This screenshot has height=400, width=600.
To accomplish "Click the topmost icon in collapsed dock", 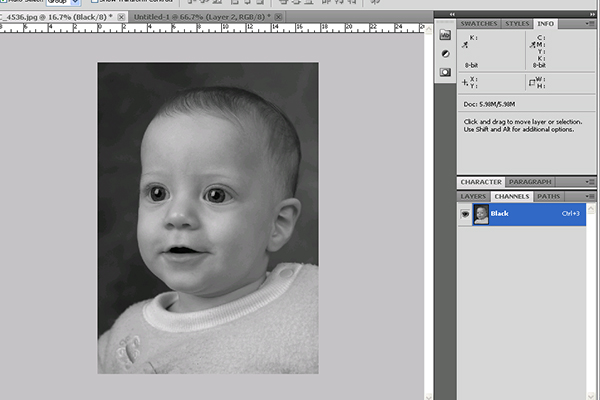I will tap(444, 35).
